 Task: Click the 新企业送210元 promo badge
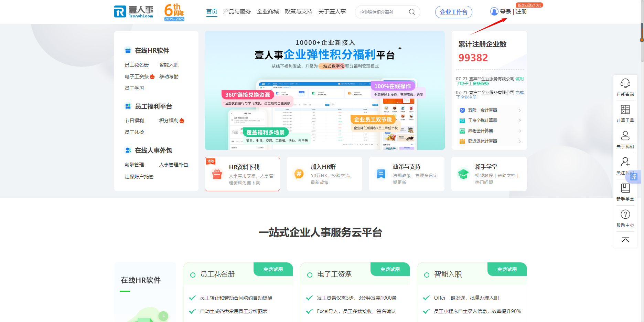(x=529, y=5)
